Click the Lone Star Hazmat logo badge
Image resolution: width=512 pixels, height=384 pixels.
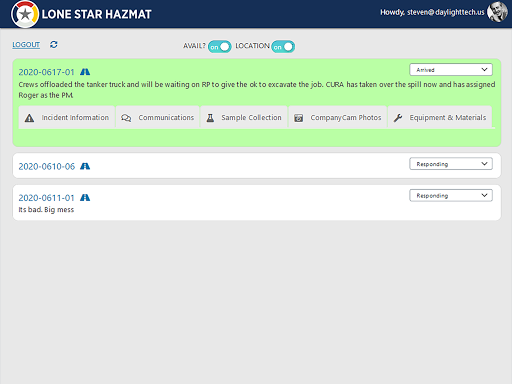(25, 14)
